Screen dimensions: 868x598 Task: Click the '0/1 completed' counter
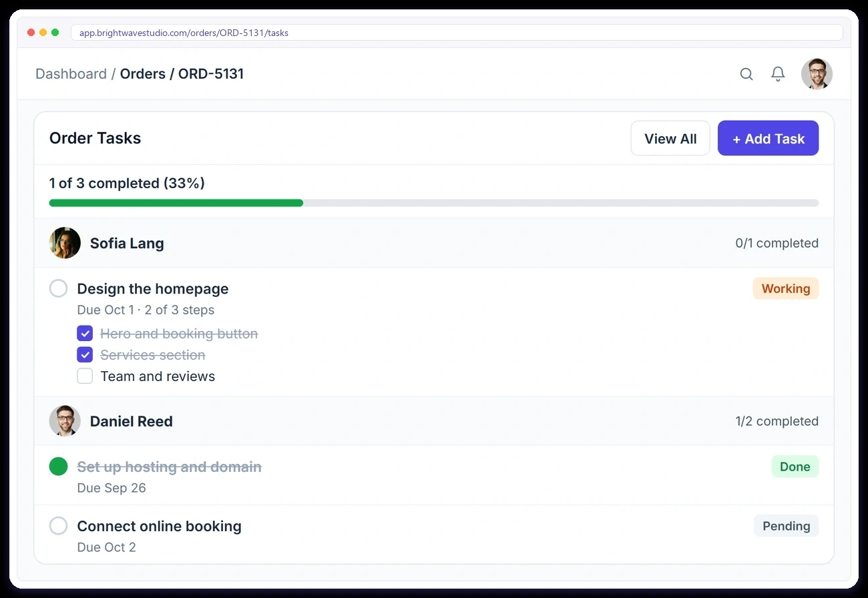(x=777, y=243)
